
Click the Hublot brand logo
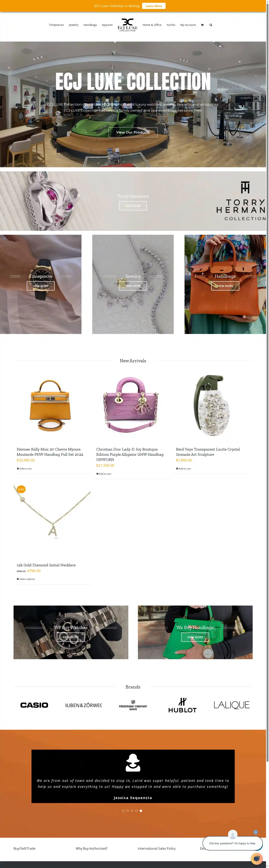coord(182,705)
